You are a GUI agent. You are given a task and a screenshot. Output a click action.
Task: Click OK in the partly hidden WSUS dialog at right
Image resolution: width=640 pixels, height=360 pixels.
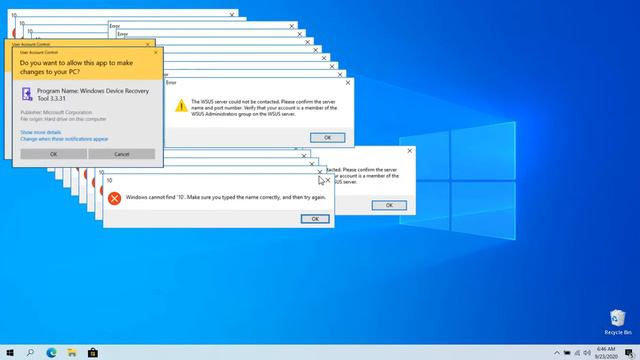pyautogui.click(x=389, y=205)
